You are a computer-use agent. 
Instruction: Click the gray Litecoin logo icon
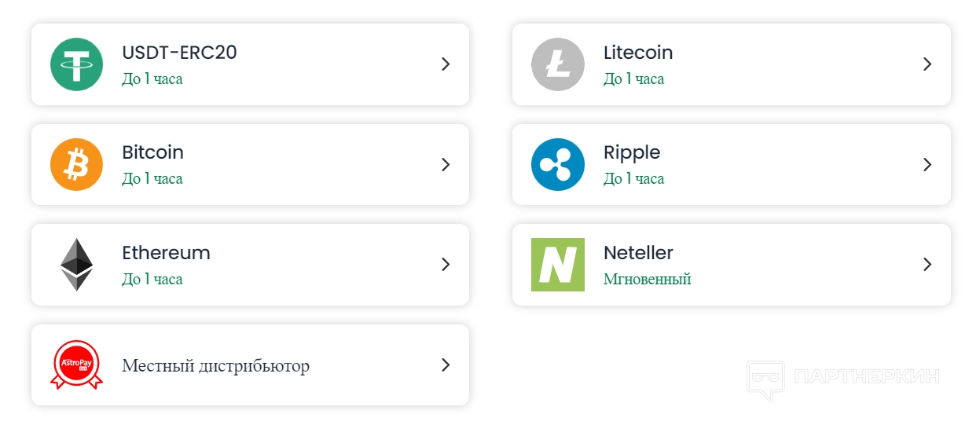click(x=558, y=64)
